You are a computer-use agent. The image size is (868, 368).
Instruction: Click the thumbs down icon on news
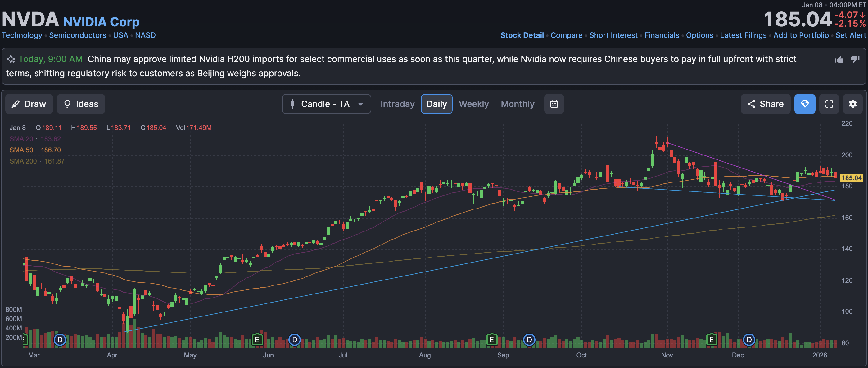point(855,59)
